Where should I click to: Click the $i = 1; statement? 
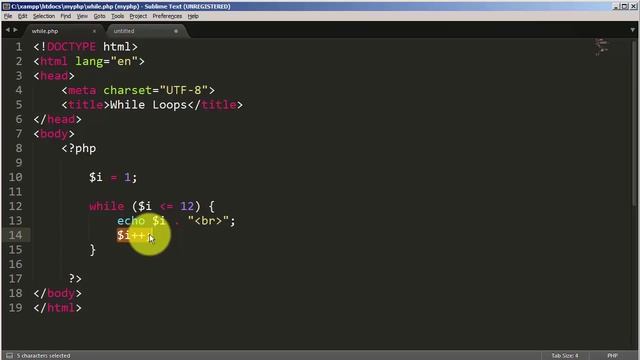[113, 178]
